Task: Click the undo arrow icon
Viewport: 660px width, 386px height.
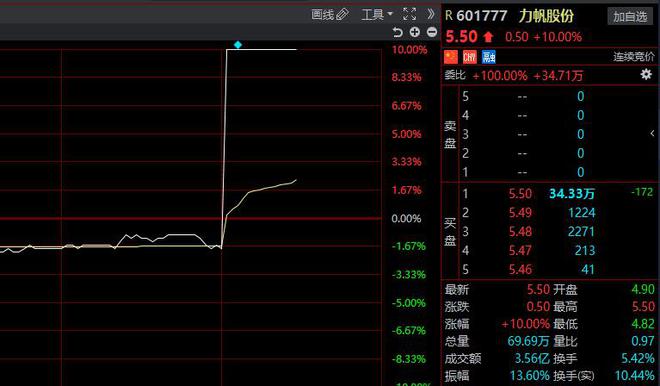Action: 397,32
